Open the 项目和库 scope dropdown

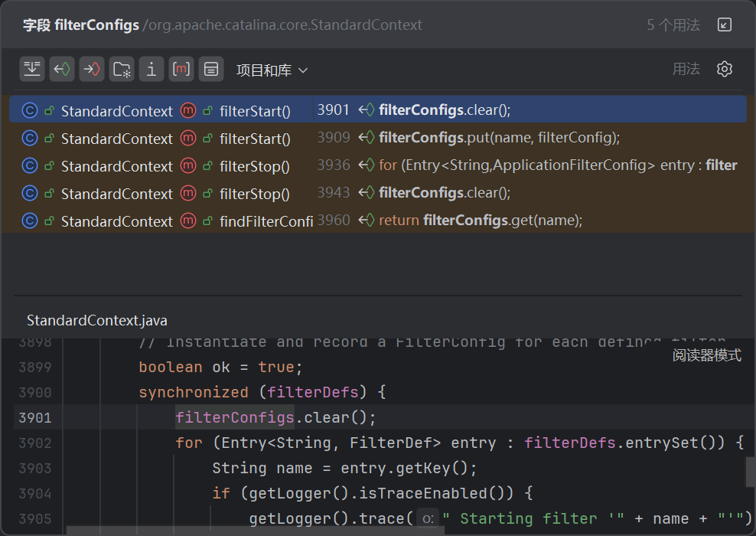(x=272, y=70)
